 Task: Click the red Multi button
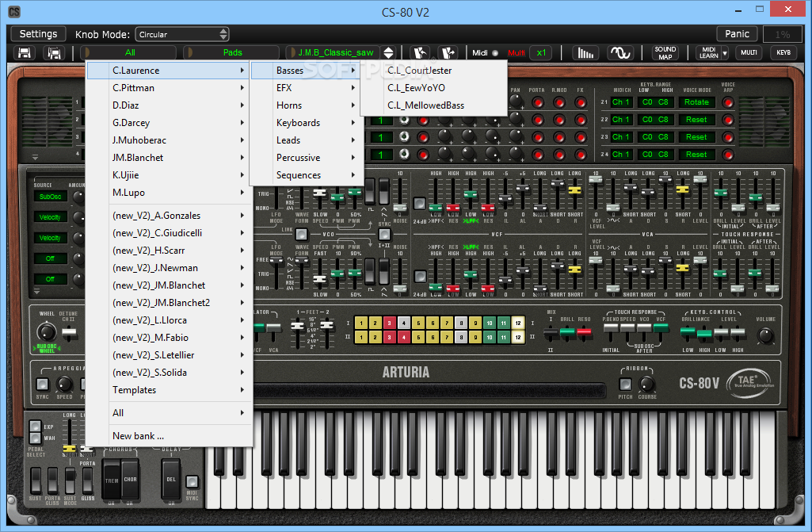[x=516, y=53]
